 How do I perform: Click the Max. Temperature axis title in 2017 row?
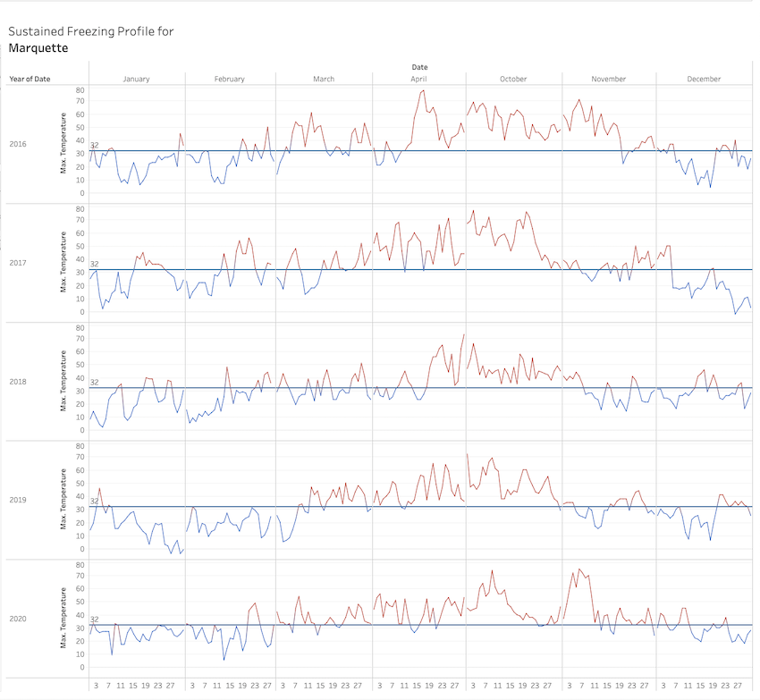tap(63, 262)
